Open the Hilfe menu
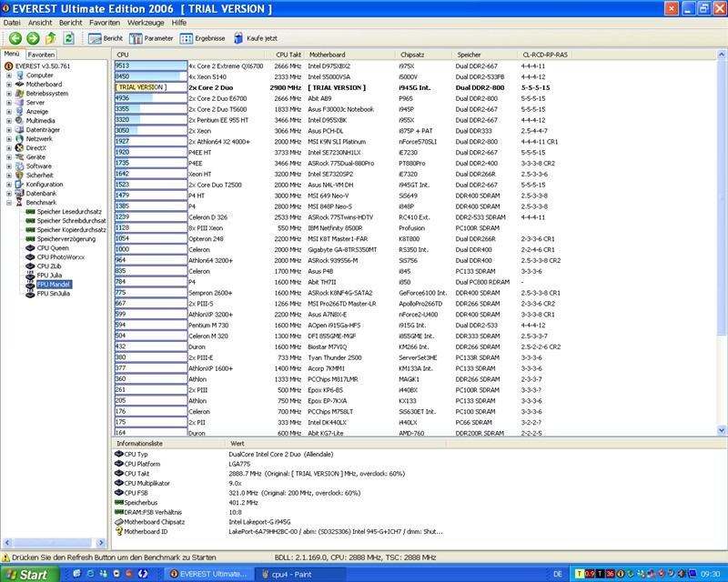The height and width of the screenshot is (582, 728). pyautogui.click(x=178, y=22)
